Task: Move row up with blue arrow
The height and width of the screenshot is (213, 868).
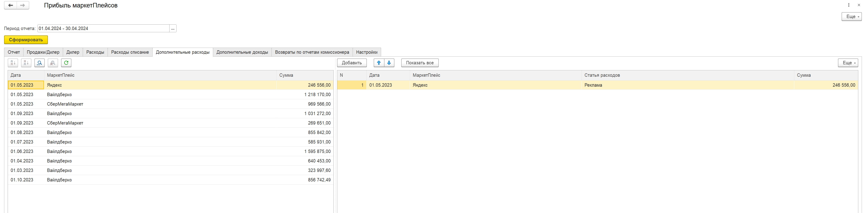Action: pyautogui.click(x=379, y=63)
